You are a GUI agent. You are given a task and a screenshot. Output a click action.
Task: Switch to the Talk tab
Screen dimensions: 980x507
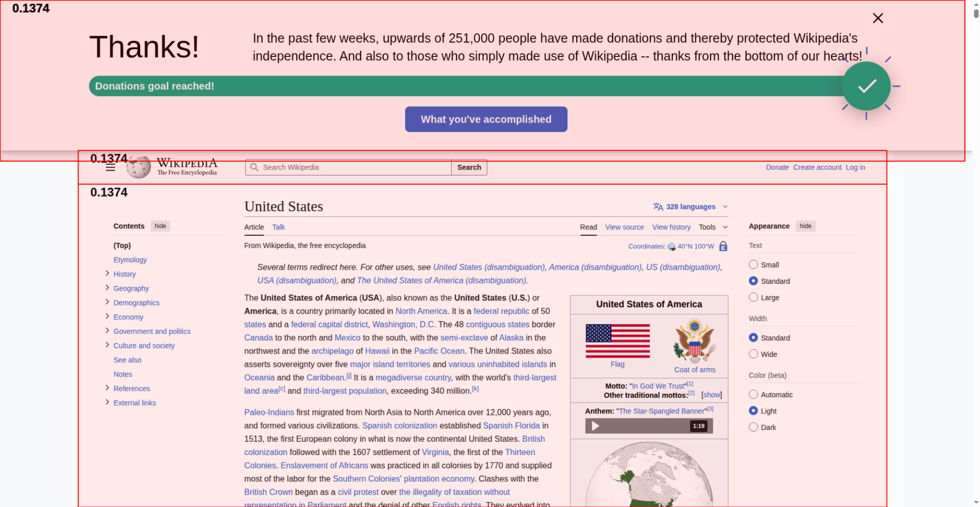(278, 227)
